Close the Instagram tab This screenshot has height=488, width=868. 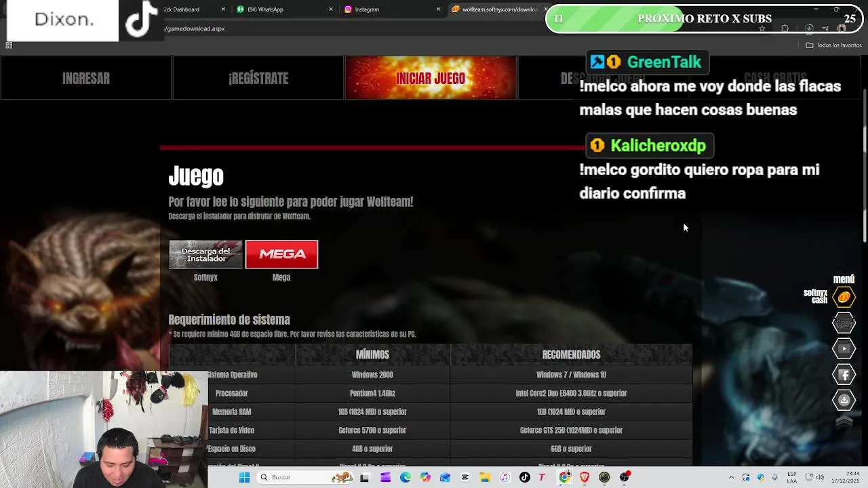[x=438, y=9]
